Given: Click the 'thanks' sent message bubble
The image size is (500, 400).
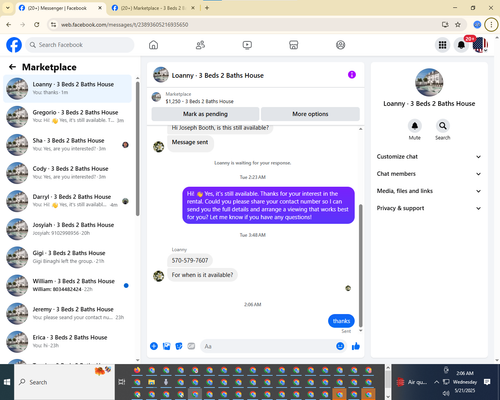Looking at the screenshot, I should (341, 321).
